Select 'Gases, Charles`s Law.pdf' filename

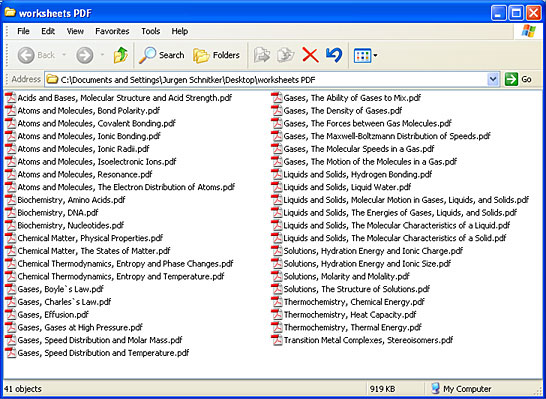click(x=64, y=302)
